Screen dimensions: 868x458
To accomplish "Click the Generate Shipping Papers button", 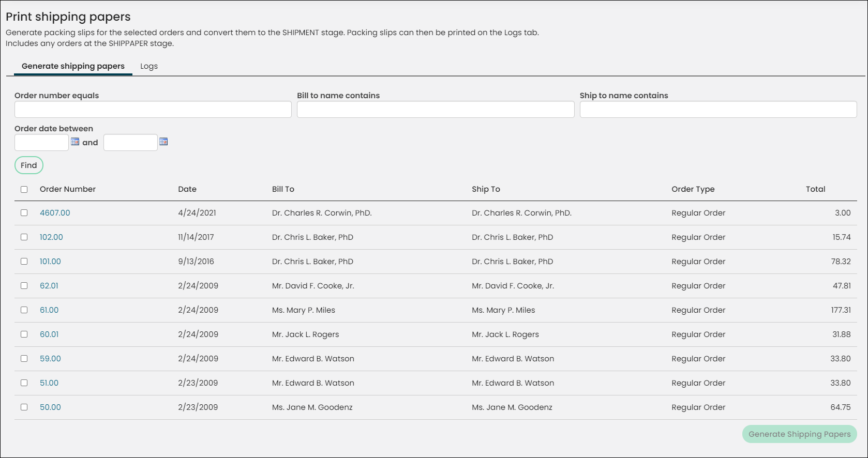I will pyautogui.click(x=799, y=434).
